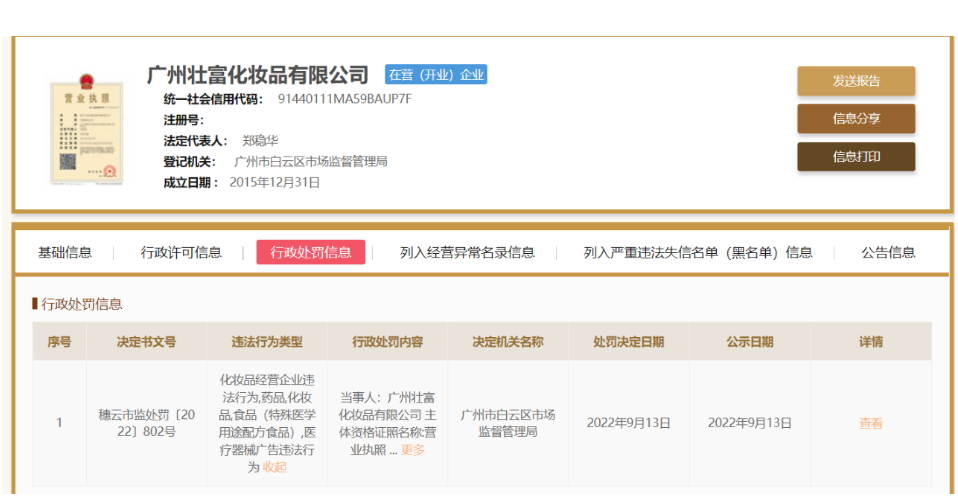Click the company name 广州壮富化妆品有限公司

[258, 75]
